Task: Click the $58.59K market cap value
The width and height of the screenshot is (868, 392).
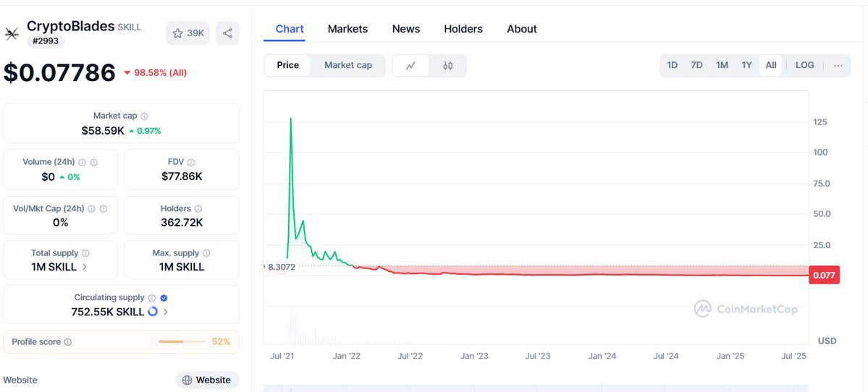Action: (x=103, y=131)
